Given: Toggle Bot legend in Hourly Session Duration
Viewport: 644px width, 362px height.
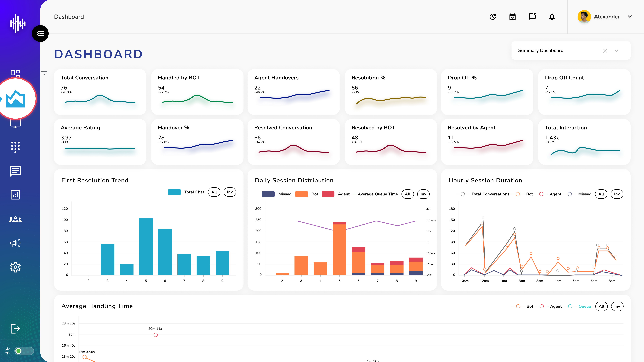Looking at the screenshot, I should click(522, 194).
